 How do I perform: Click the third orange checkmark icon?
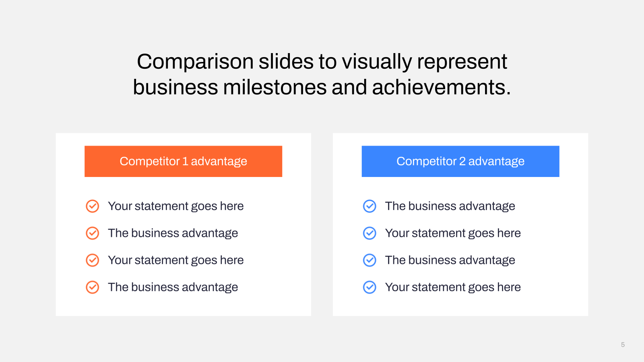tap(93, 260)
